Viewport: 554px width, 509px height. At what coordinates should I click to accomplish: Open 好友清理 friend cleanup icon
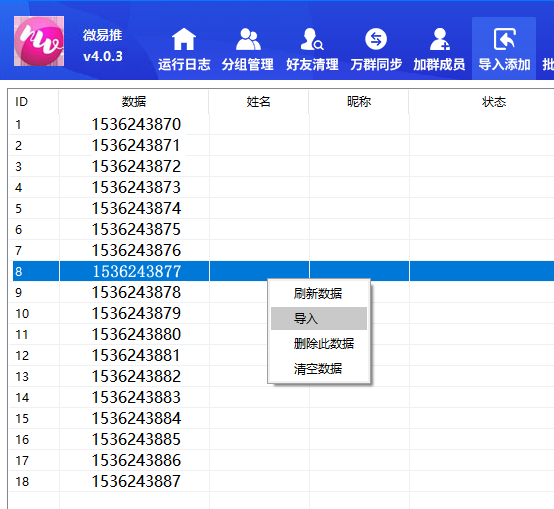pyautogui.click(x=312, y=39)
